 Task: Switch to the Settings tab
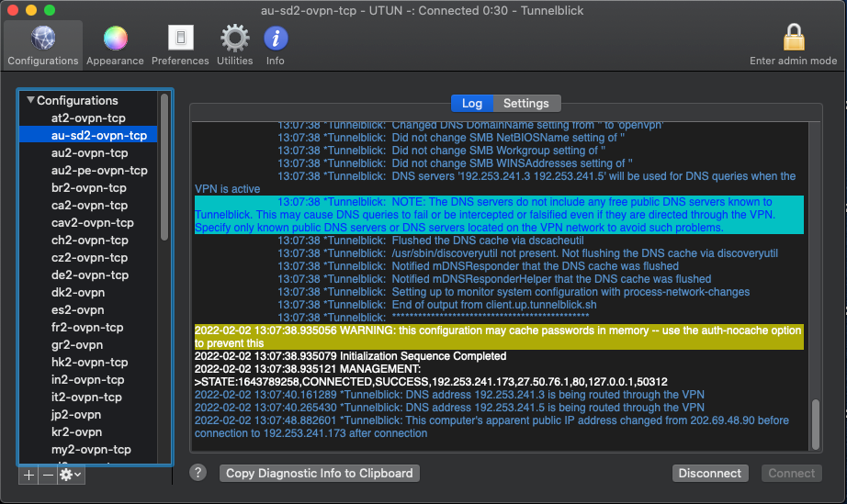[526, 103]
